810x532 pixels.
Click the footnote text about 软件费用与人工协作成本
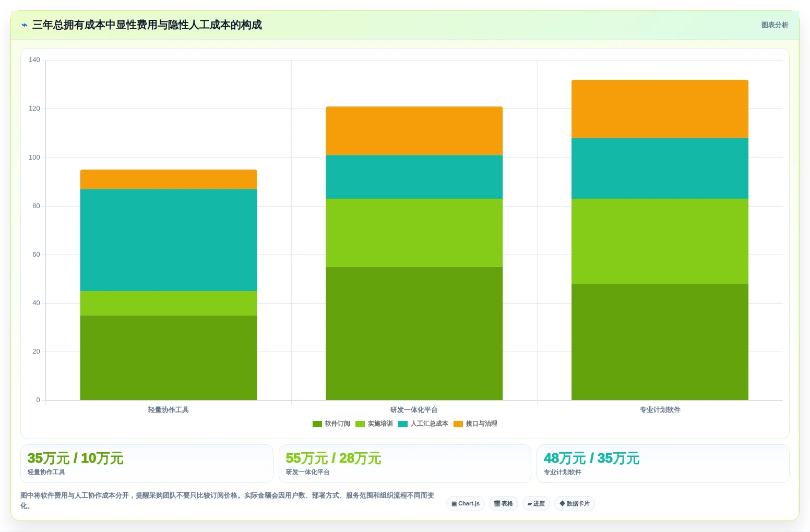(x=227, y=500)
